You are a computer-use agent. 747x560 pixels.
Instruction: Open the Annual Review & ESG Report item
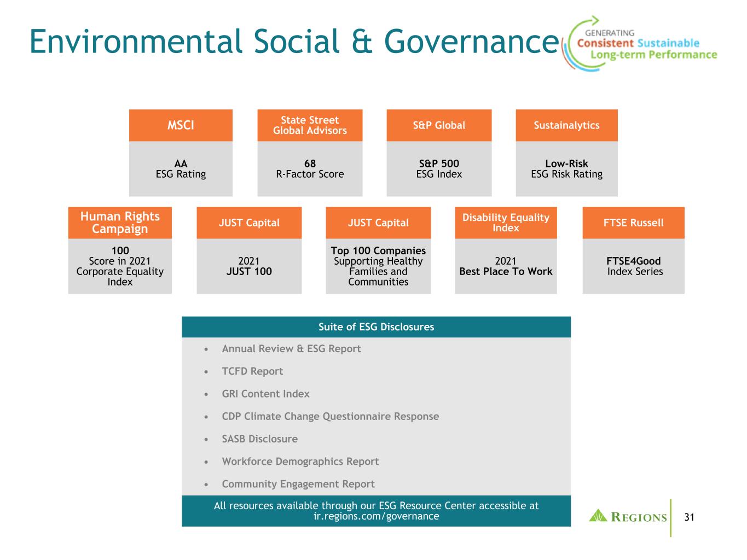291,349
